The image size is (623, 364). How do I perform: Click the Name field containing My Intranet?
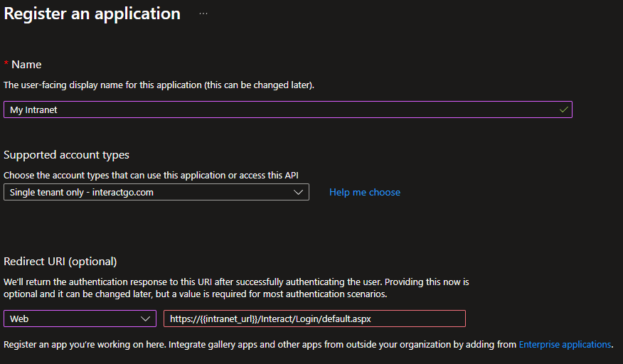coord(287,109)
